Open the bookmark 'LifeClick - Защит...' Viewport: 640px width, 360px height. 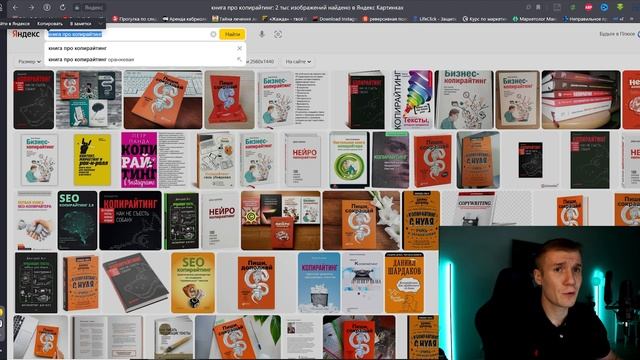click(436, 19)
